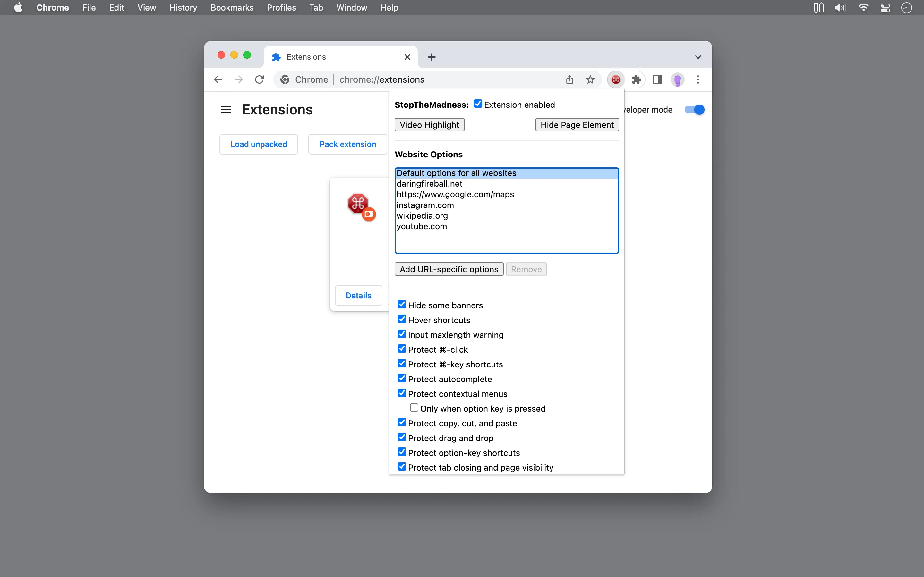The image size is (924, 577).
Task: Uncheck the Extension enabled checkbox
Action: [478, 104]
